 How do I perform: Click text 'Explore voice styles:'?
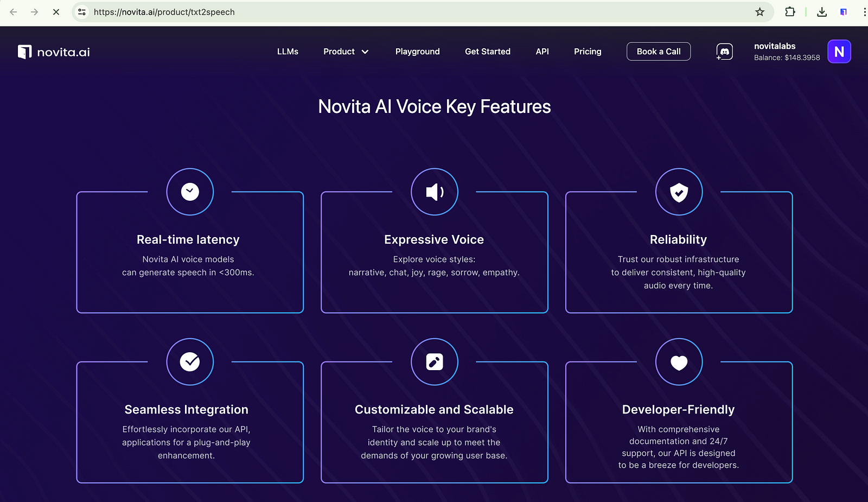point(434,259)
